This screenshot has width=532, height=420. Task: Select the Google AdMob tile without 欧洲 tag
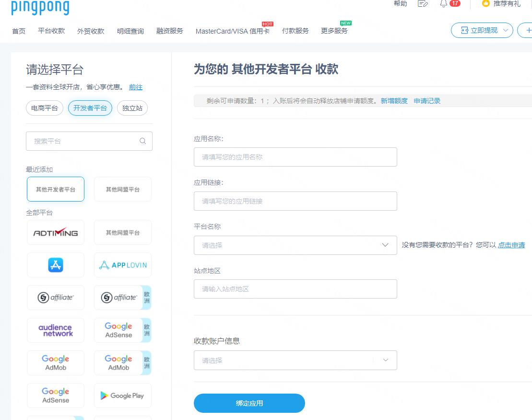coord(56,363)
